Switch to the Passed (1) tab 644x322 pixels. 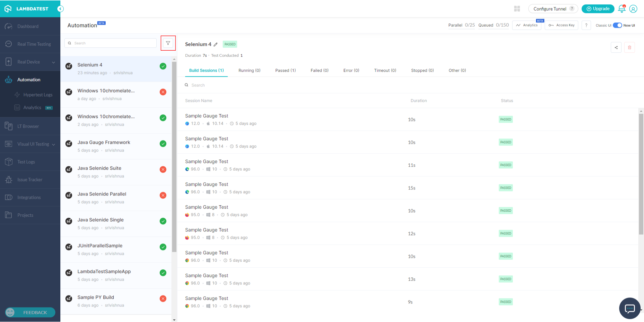coord(285,70)
